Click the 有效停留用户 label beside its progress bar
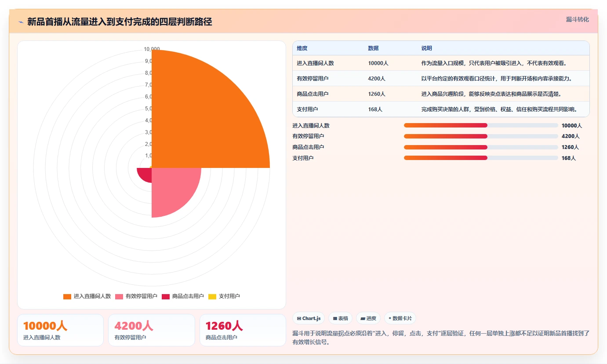This screenshot has height=364, width=607. click(x=308, y=136)
